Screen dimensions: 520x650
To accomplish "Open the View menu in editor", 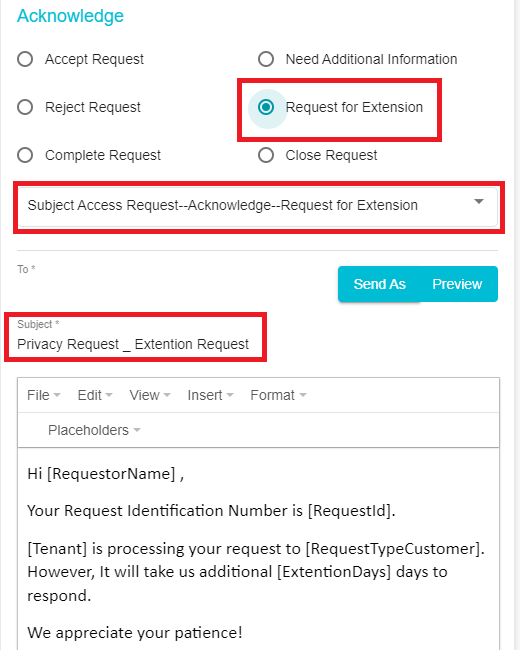I will [x=150, y=395].
